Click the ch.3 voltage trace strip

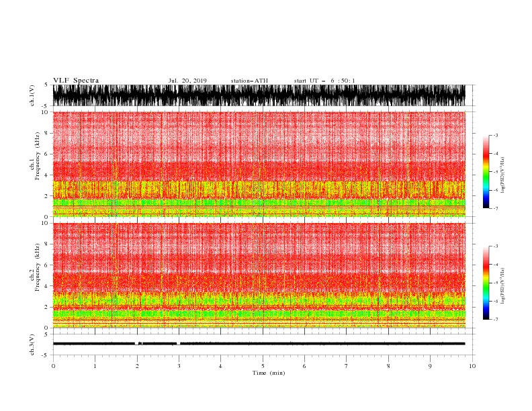click(259, 345)
